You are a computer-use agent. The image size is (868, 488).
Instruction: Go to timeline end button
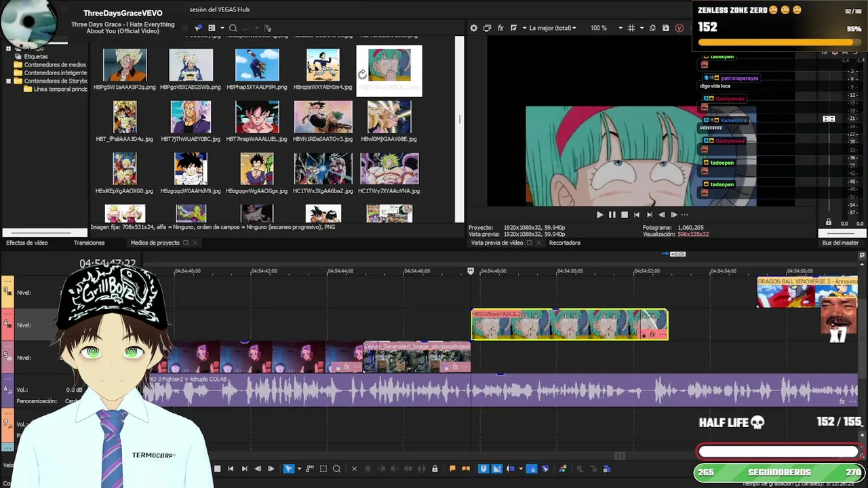click(244, 468)
